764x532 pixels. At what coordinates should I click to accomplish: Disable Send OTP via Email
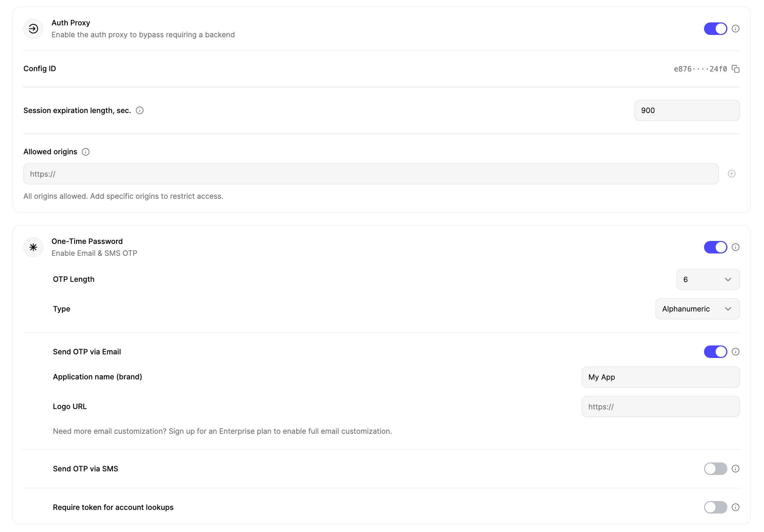[x=716, y=352]
